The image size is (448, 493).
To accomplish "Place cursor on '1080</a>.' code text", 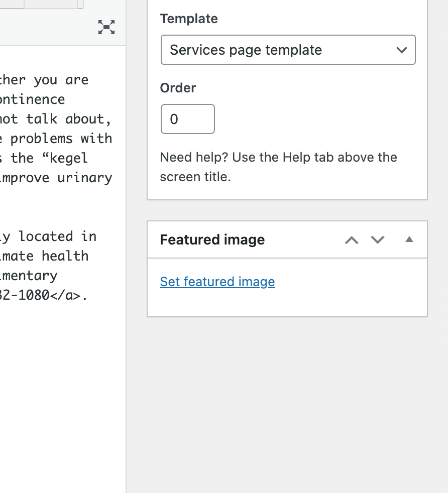I will pos(53,295).
